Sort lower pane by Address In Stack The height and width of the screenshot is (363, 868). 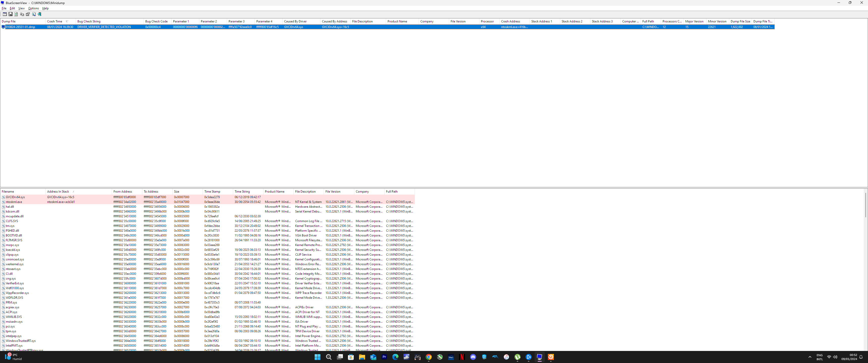[78, 192]
